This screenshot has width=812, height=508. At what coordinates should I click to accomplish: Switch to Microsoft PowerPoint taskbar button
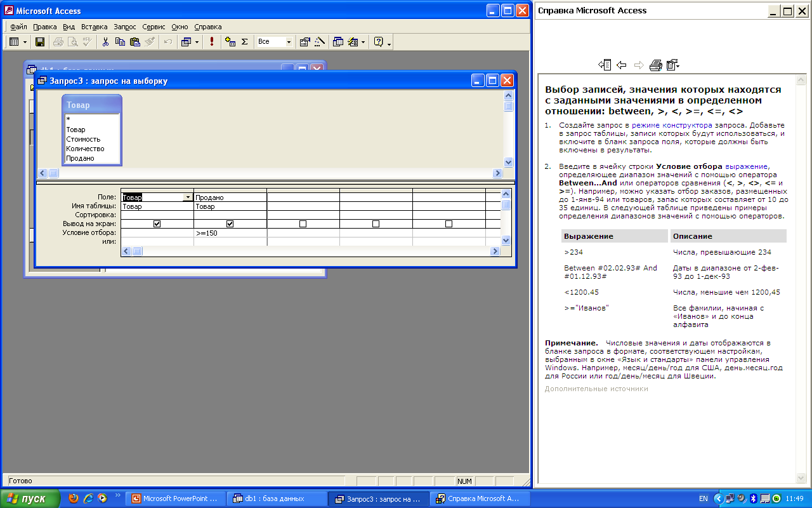point(174,498)
